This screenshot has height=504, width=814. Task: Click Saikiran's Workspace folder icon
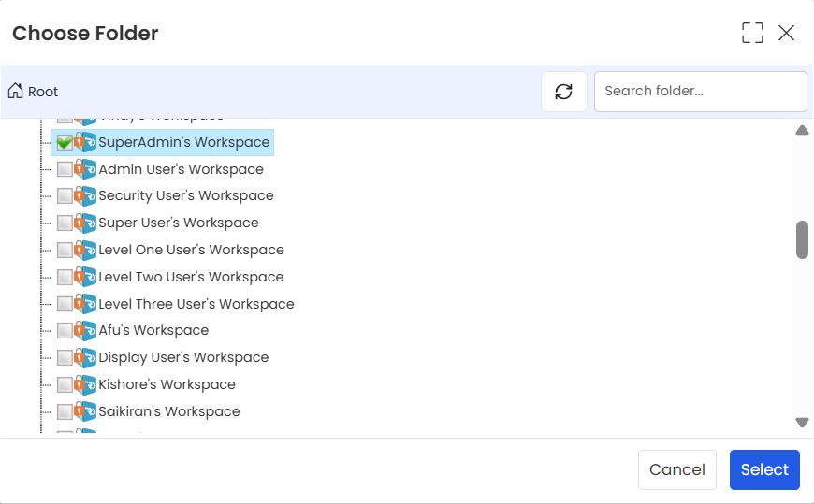85,411
